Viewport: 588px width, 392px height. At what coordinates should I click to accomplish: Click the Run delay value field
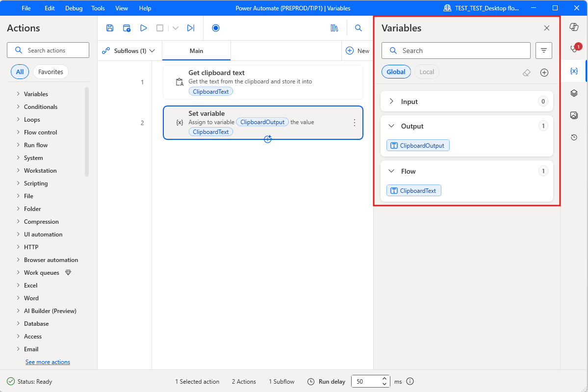[366, 382]
